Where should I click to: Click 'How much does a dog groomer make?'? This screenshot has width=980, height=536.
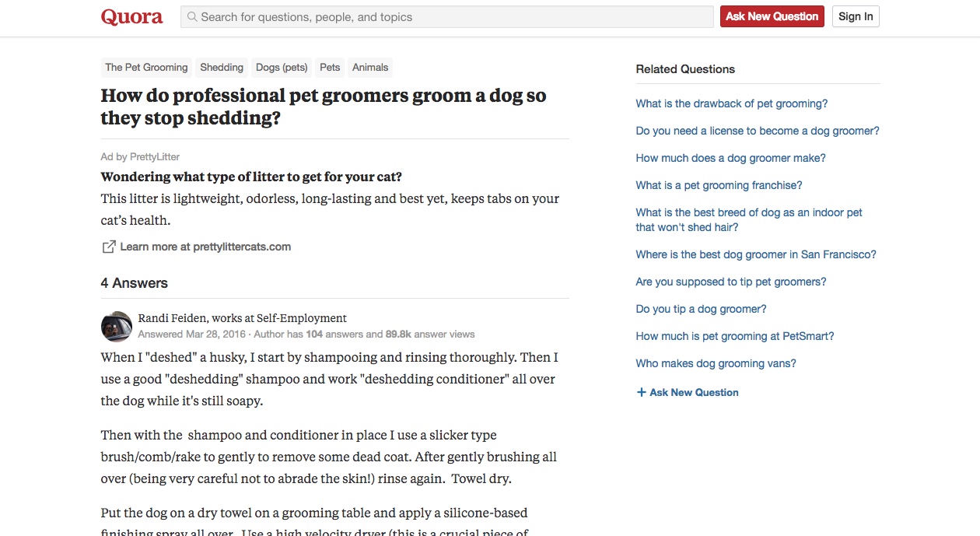(x=730, y=158)
